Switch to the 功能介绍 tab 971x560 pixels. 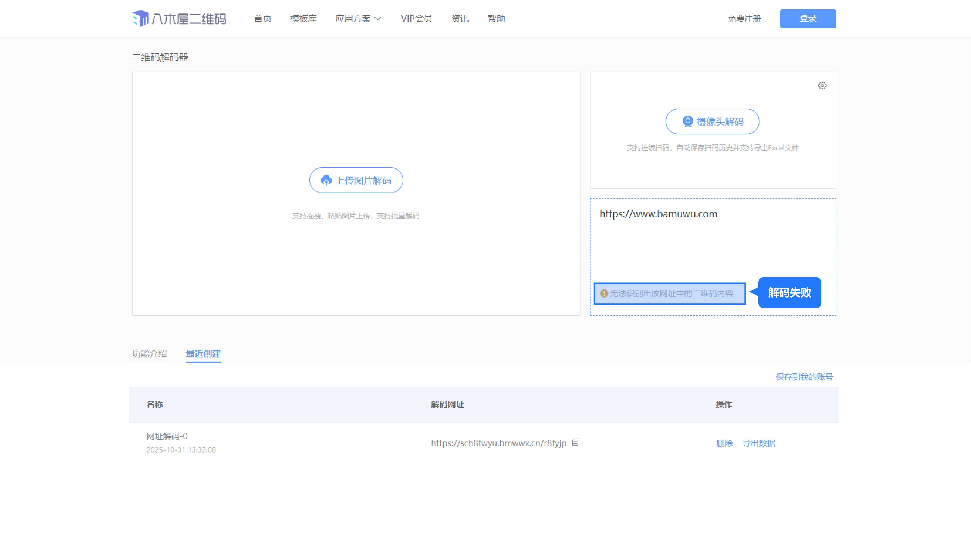pos(150,354)
